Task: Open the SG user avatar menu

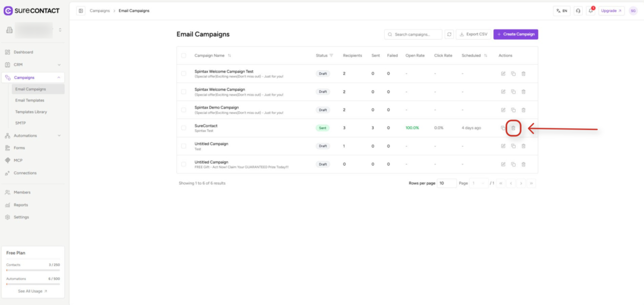Action: pos(633,11)
